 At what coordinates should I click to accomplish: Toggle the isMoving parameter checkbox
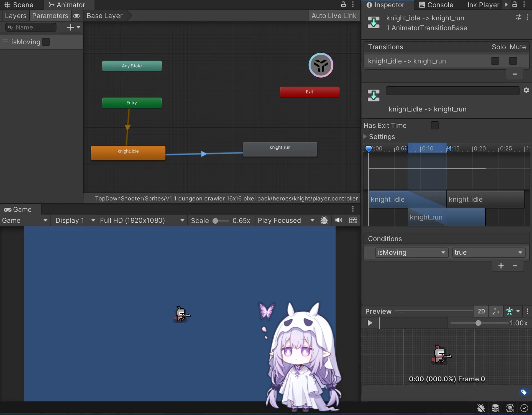46,42
